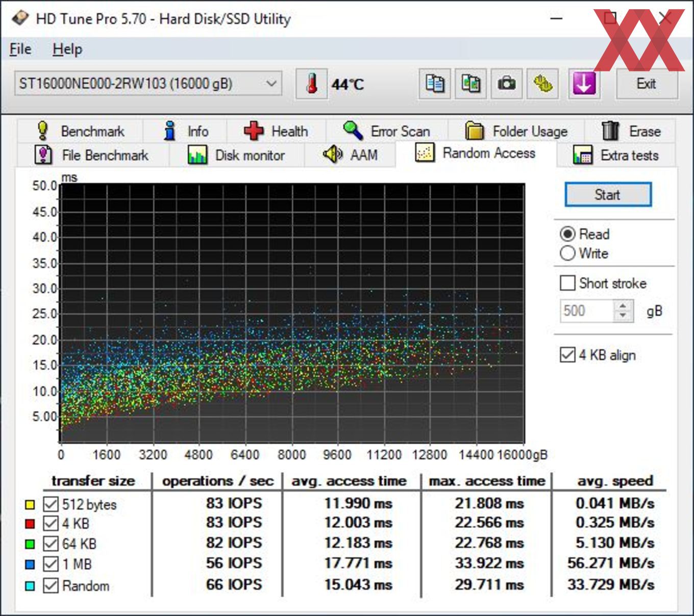This screenshot has height=616, width=694.
Task: Open the Health tab
Action: click(x=276, y=131)
